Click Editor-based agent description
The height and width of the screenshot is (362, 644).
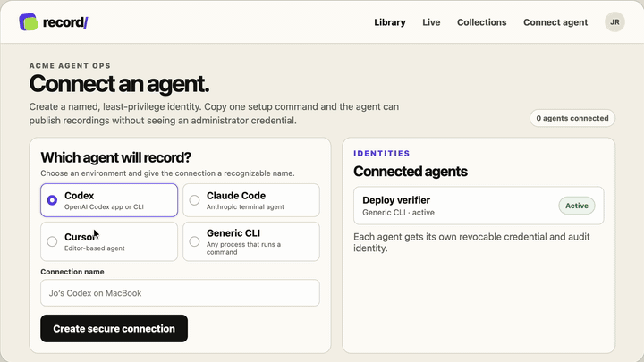coord(95,248)
